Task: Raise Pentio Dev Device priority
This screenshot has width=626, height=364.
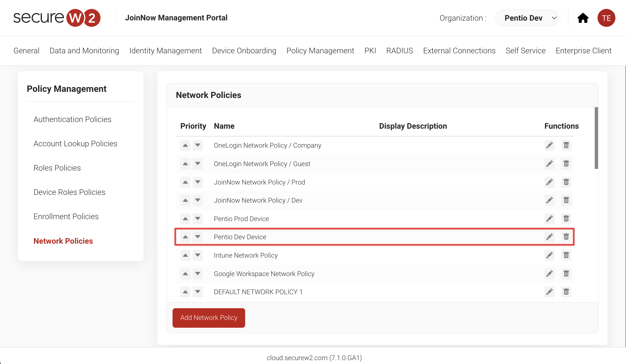Action: click(x=185, y=237)
